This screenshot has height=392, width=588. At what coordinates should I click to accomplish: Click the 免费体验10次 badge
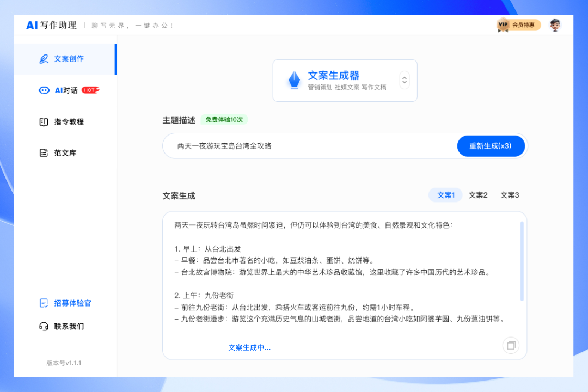coord(225,119)
